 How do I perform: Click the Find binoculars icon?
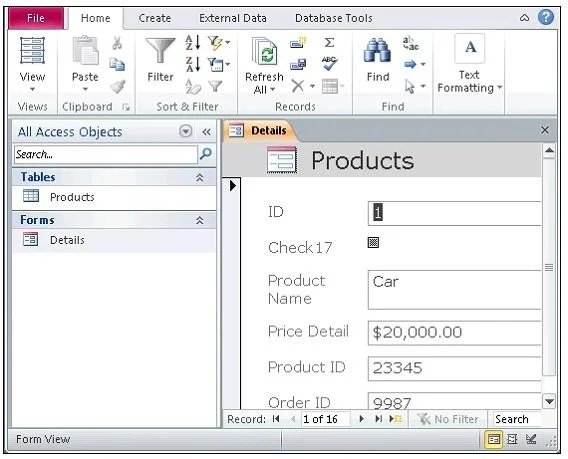pyautogui.click(x=377, y=50)
